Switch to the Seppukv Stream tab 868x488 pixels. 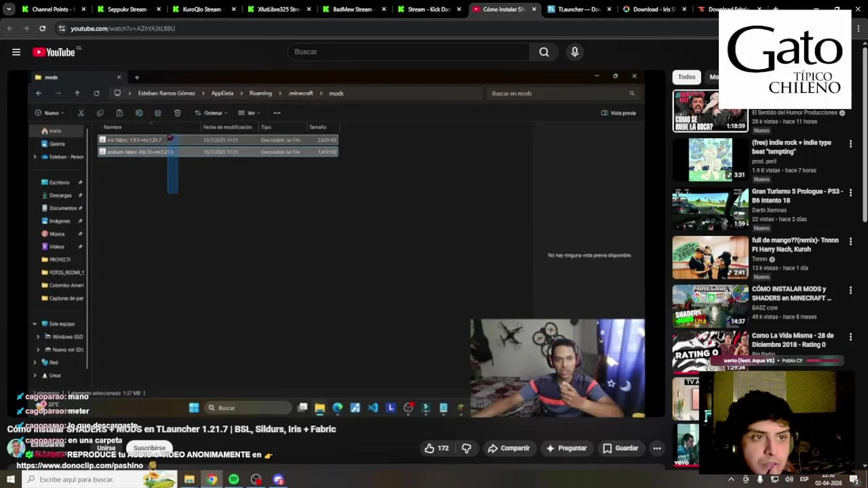(x=127, y=9)
